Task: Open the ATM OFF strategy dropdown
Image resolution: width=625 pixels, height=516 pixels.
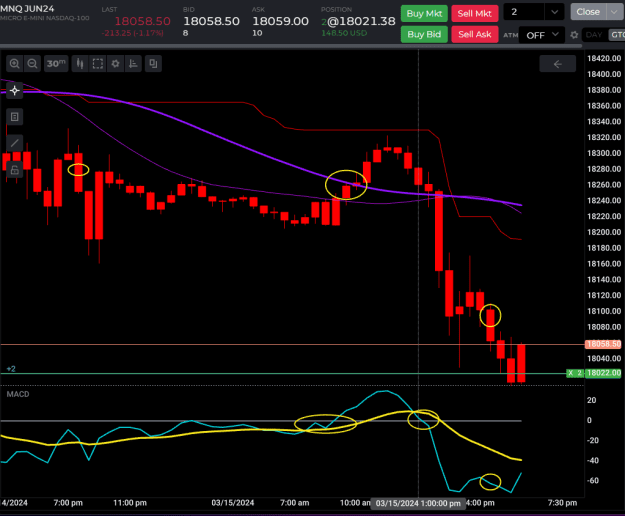Action: (542, 35)
